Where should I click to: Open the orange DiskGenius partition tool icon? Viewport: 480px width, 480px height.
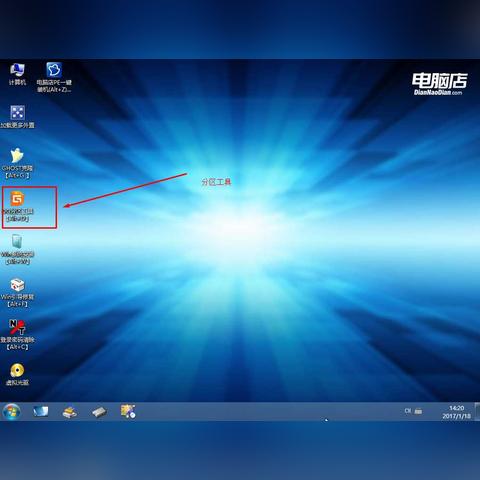pyautogui.click(x=17, y=207)
